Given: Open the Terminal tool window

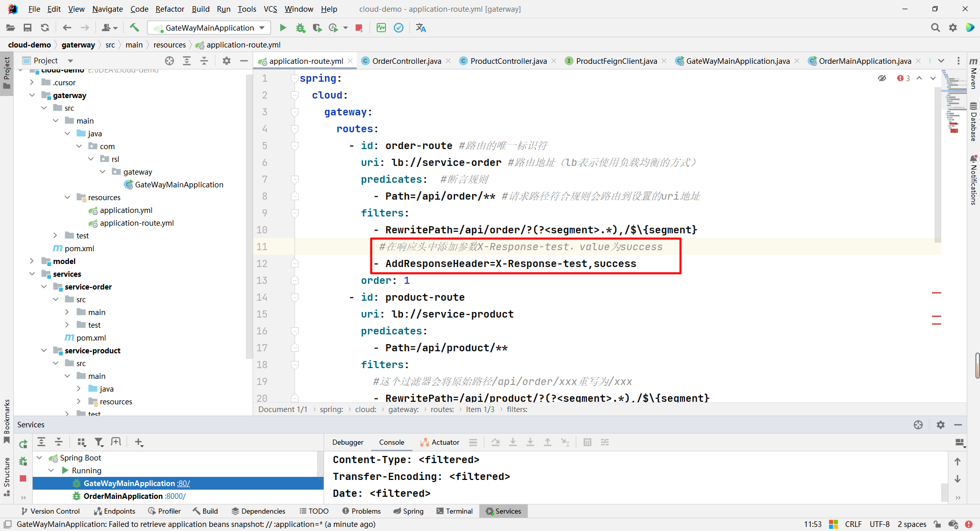Looking at the screenshot, I should pyautogui.click(x=454, y=511).
